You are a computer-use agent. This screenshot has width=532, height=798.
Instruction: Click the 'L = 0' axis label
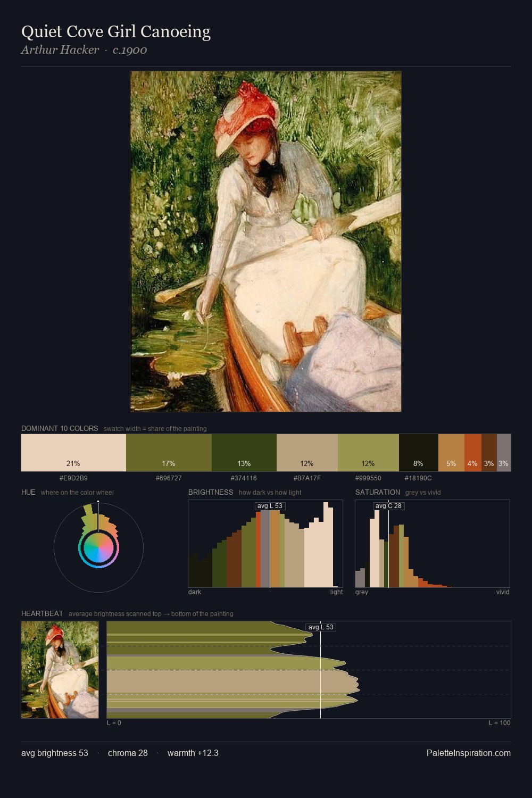coord(114,723)
